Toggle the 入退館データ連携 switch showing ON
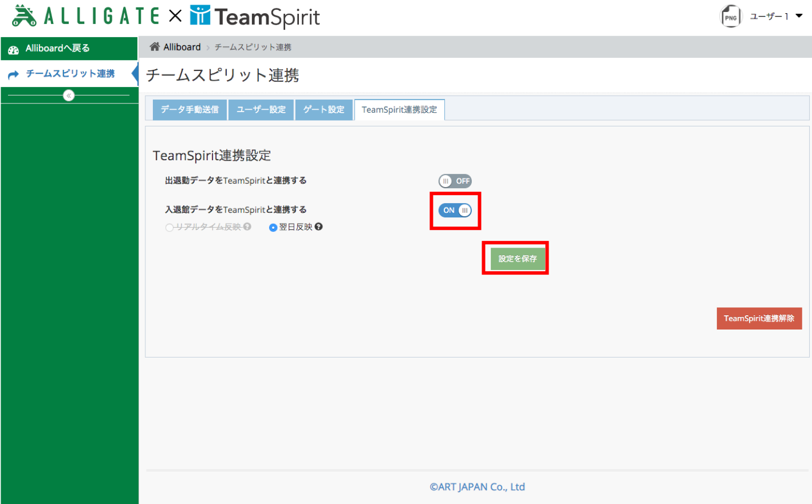This screenshot has height=504, width=812. coord(455,211)
